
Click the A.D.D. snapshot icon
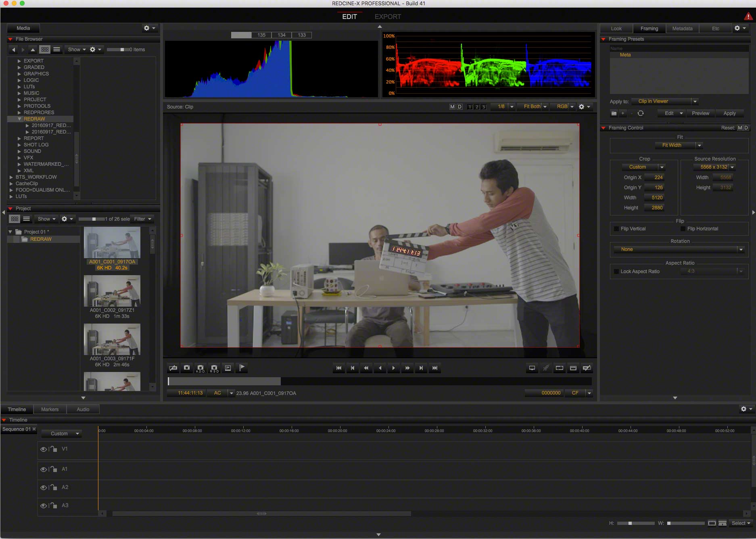200,368
